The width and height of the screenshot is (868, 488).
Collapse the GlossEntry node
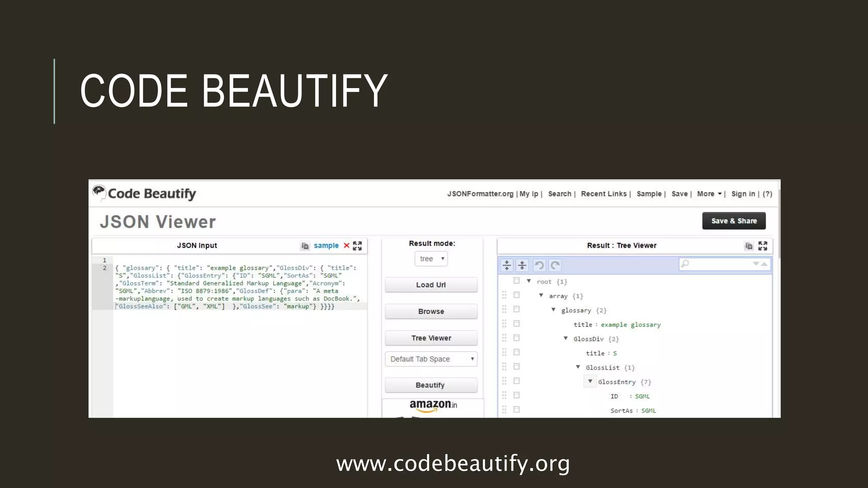590,381
